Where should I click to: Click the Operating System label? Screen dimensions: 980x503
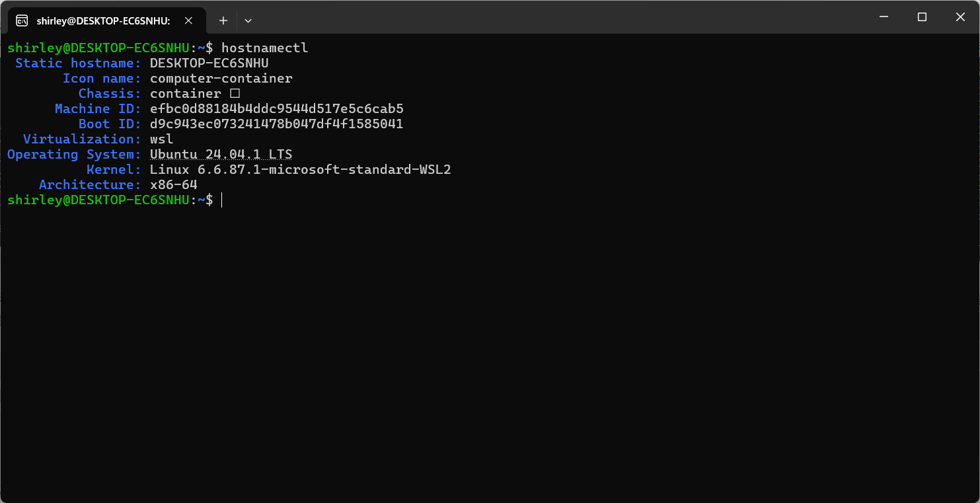pos(73,154)
